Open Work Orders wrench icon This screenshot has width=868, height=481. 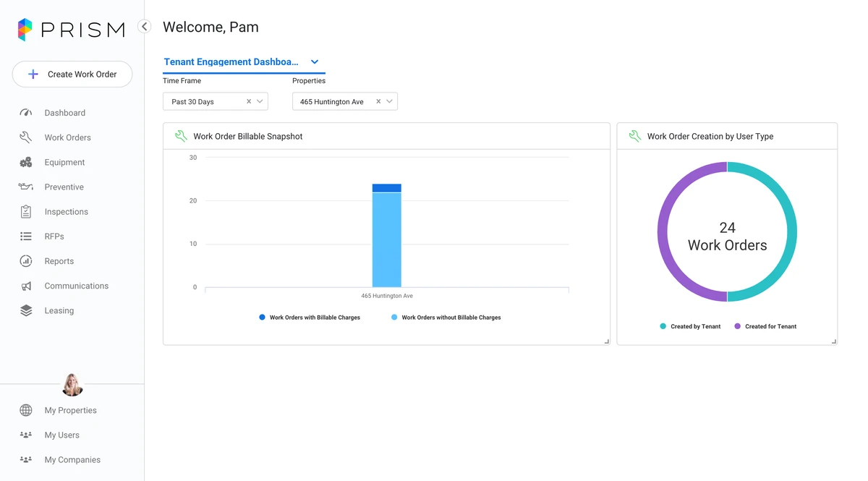coord(26,137)
